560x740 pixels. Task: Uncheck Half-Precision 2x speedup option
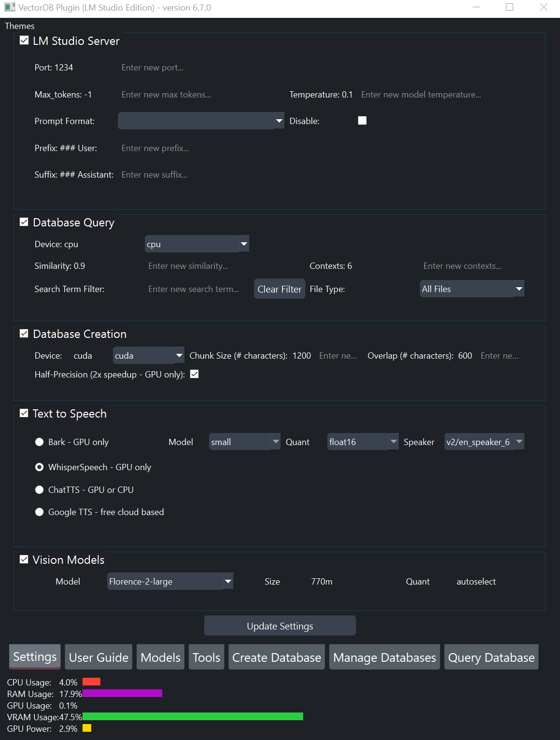194,374
